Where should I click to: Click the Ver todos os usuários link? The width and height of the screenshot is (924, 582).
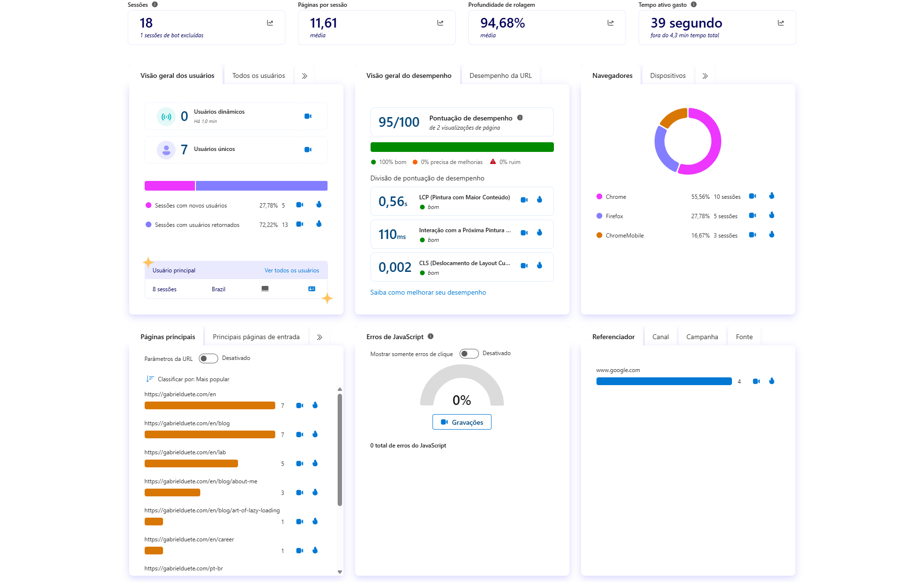[x=292, y=270]
